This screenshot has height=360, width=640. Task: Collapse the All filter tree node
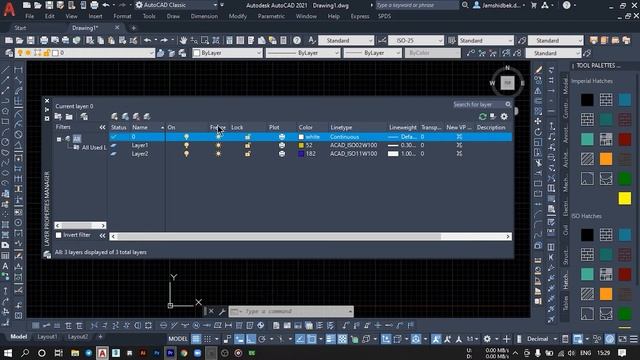click(59, 139)
